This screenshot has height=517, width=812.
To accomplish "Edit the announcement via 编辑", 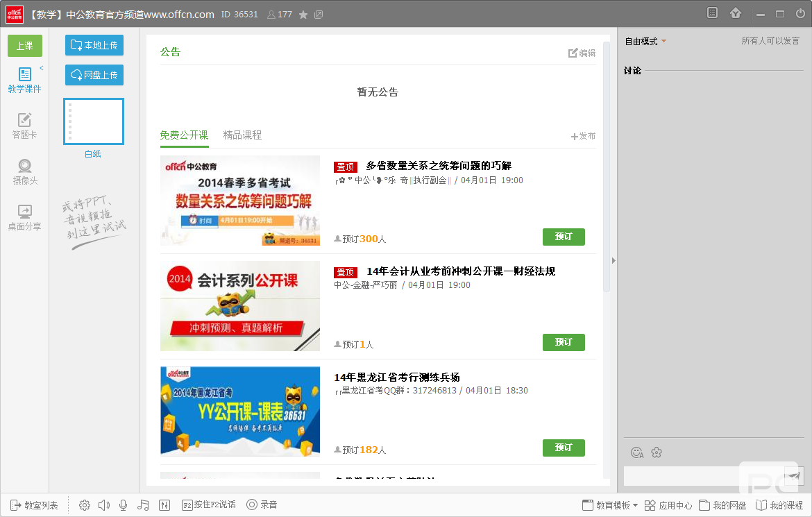I will tap(582, 53).
